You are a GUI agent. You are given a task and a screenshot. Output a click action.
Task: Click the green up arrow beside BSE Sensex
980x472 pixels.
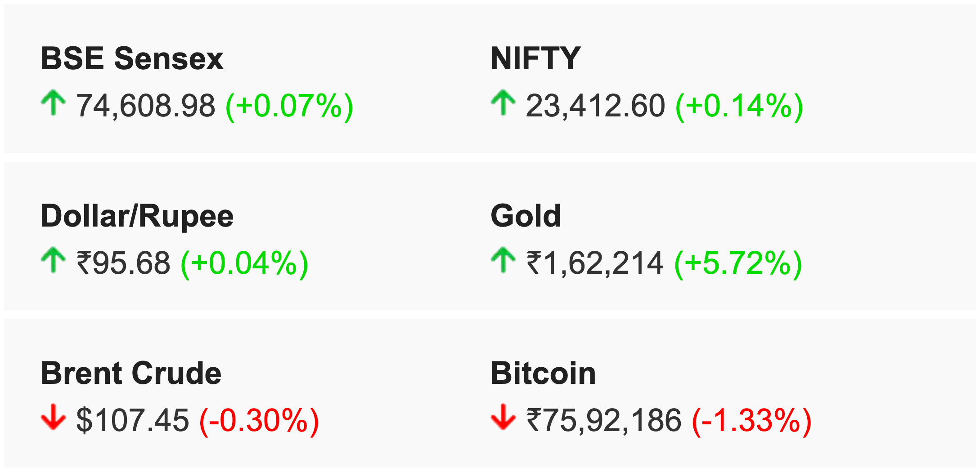pos(53,103)
